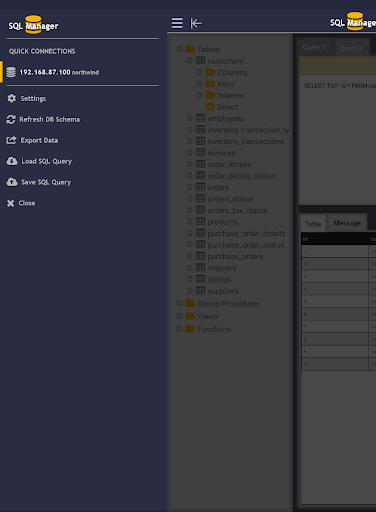Switch to the Query 1 tab
Viewport: 376px width, 512px height.
314,47
